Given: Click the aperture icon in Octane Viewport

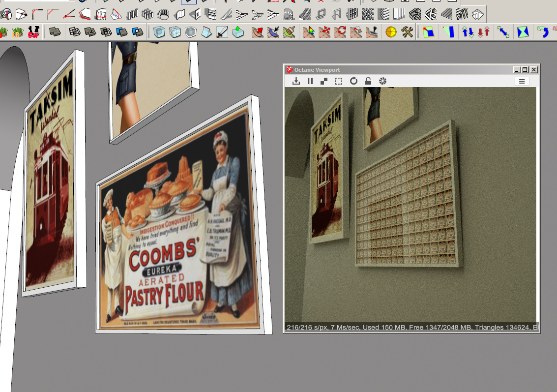Looking at the screenshot, I should pyautogui.click(x=382, y=81).
